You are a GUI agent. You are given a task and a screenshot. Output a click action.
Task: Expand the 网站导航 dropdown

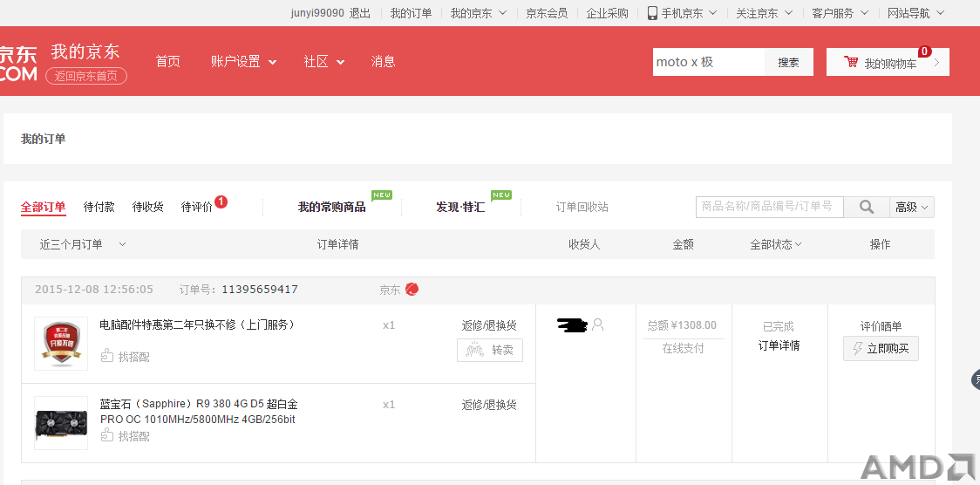click(x=915, y=13)
